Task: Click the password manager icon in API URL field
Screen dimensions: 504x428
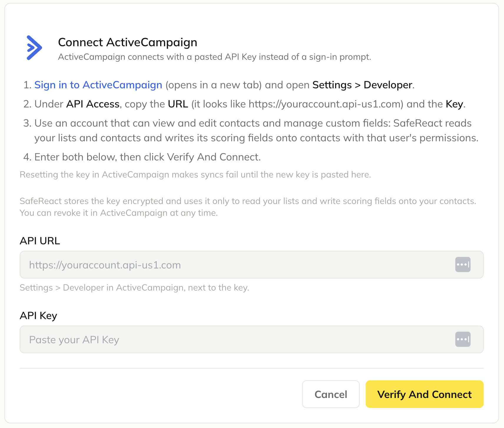Action: pyautogui.click(x=463, y=265)
